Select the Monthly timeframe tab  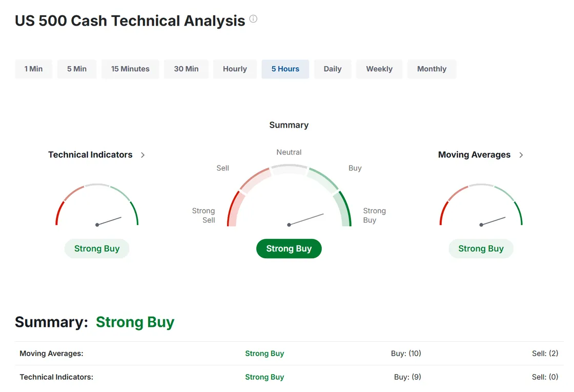pyautogui.click(x=432, y=69)
